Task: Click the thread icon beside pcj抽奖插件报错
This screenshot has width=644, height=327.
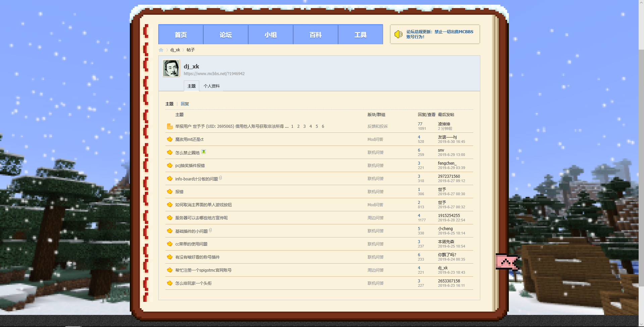Action: [170, 165]
